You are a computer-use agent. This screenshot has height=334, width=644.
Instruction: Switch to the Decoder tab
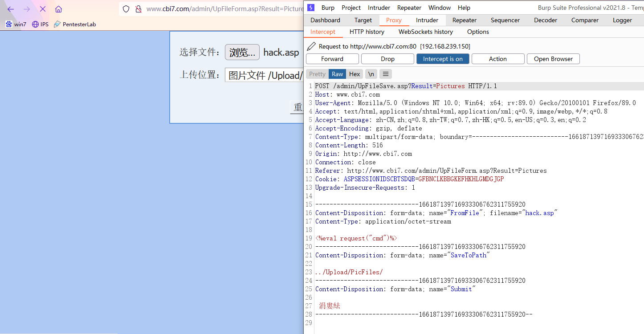coord(546,20)
